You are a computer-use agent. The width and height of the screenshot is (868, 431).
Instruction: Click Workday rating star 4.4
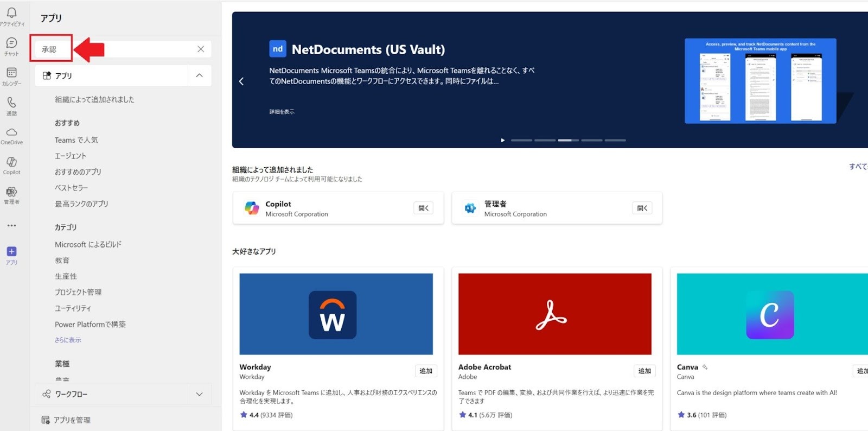(244, 415)
